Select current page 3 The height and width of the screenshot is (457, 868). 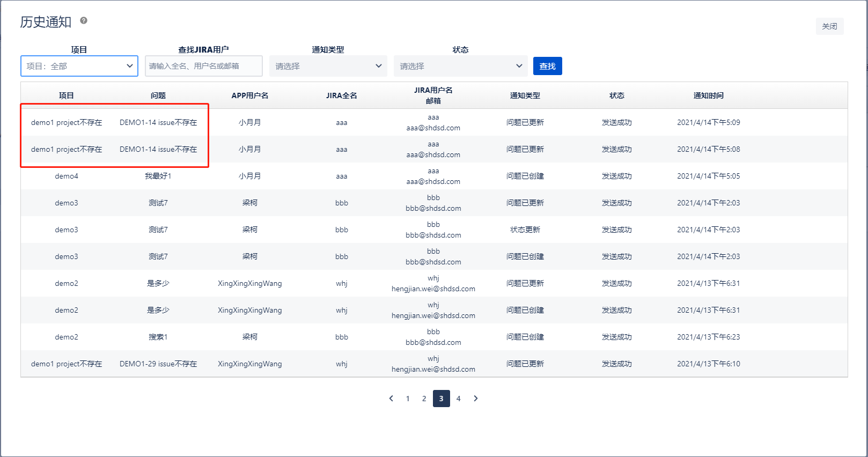point(441,399)
